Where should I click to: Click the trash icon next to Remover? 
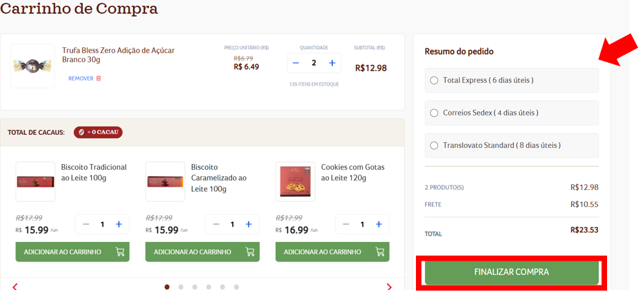coord(98,78)
